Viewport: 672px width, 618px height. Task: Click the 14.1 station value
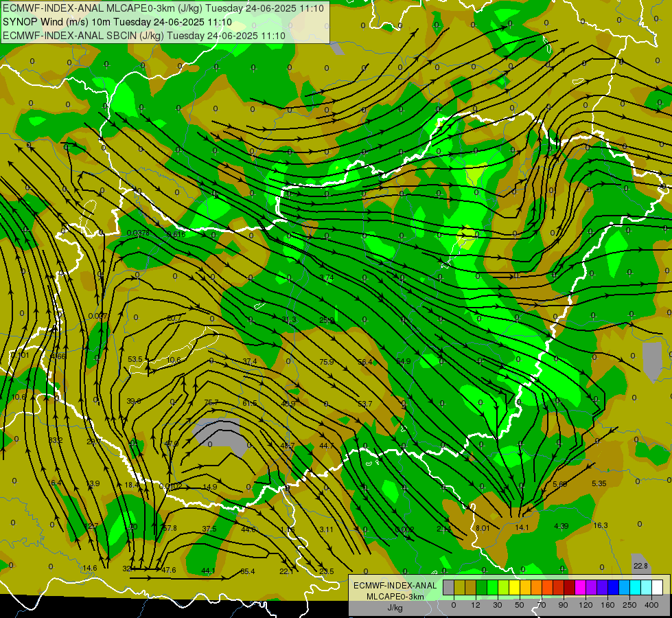(522, 527)
